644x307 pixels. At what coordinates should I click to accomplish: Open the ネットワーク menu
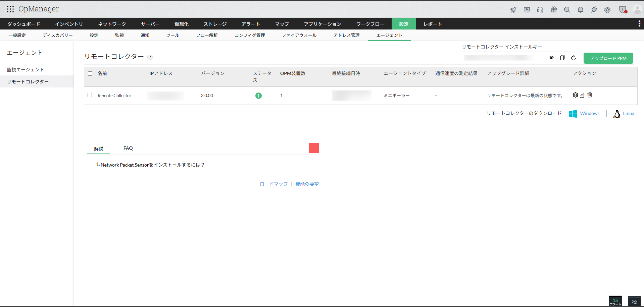(112, 24)
